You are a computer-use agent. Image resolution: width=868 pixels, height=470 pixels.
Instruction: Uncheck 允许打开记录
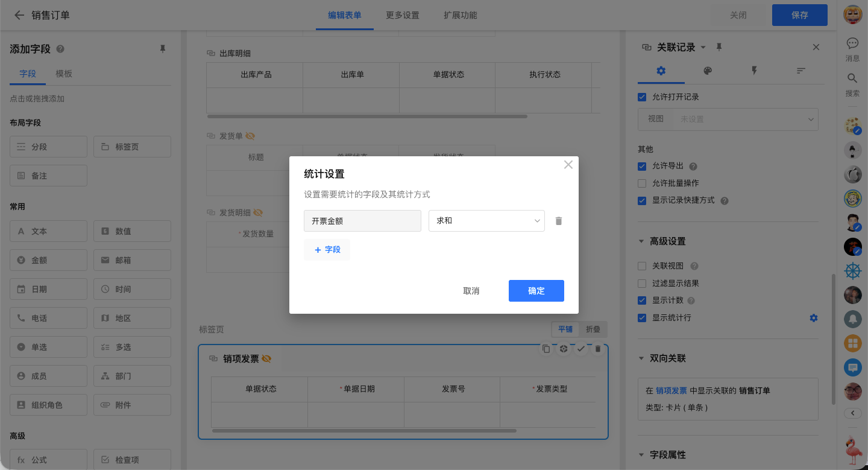click(x=642, y=97)
